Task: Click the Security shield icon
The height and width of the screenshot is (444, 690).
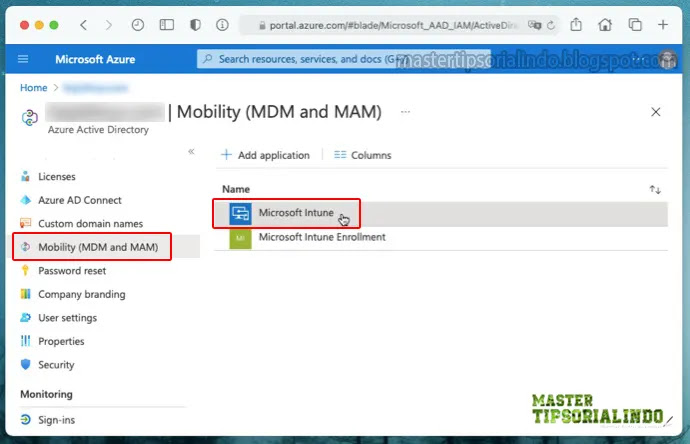Action: [26, 364]
